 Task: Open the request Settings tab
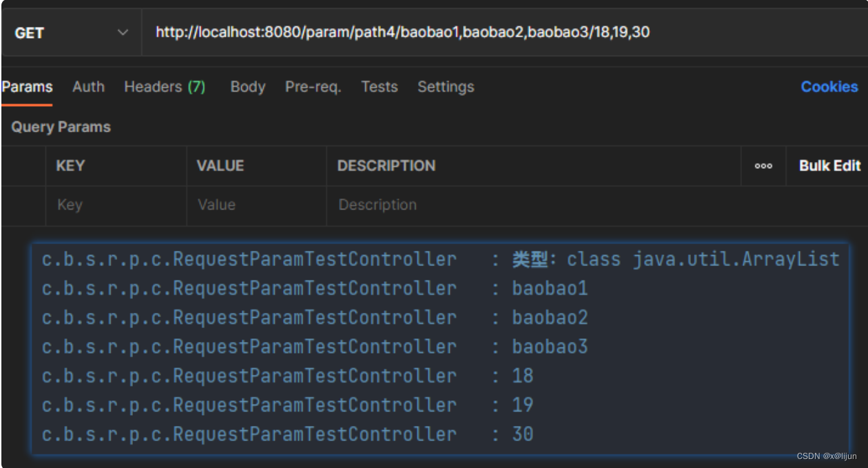[445, 87]
